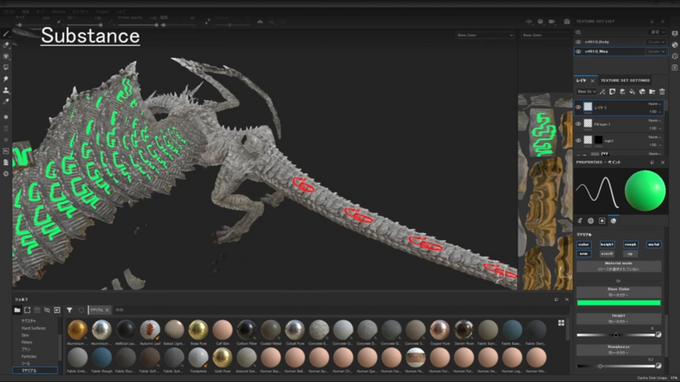Toggle the rough channel button
Screen dimensions: 680x382
[630, 245]
